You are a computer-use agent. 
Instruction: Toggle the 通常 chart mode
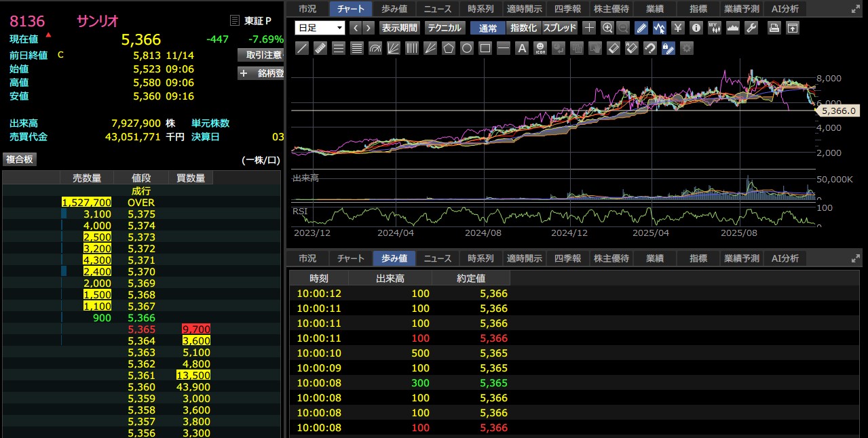[487, 28]
